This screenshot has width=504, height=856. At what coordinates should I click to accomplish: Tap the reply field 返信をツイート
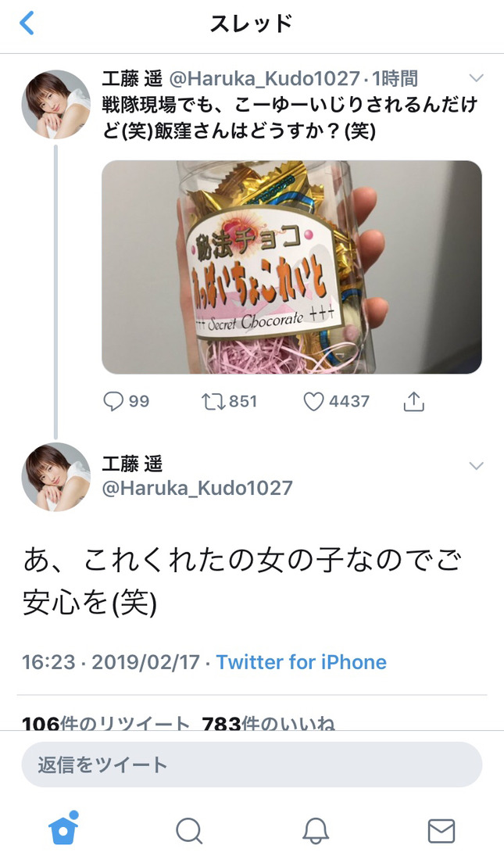pos(252,765)
